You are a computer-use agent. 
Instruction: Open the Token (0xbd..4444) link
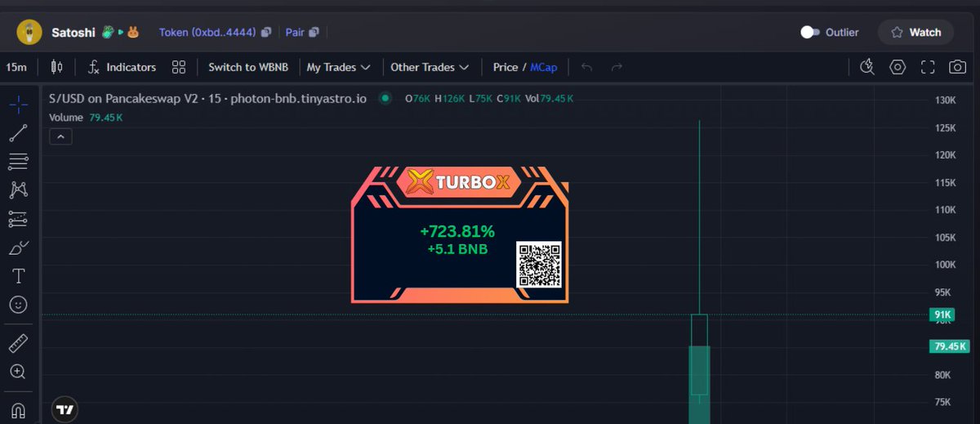[207, 33]
